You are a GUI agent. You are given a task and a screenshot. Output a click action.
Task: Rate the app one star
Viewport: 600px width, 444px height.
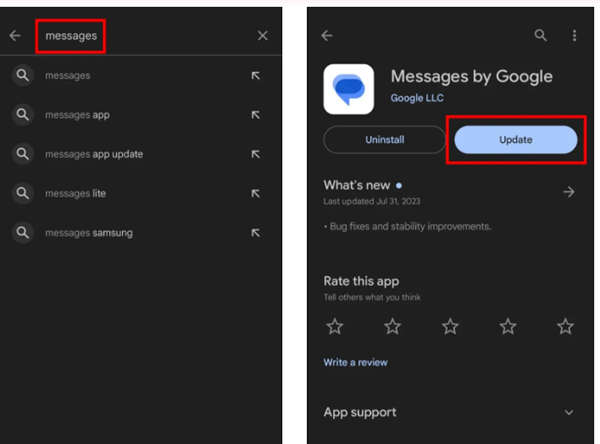(335, 326)
